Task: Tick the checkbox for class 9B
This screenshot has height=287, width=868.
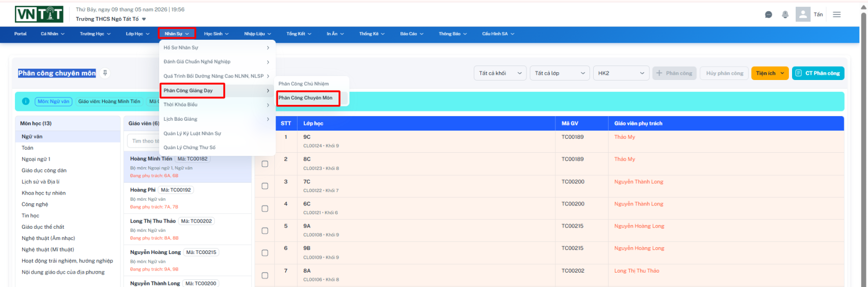Action: [265, 253]
